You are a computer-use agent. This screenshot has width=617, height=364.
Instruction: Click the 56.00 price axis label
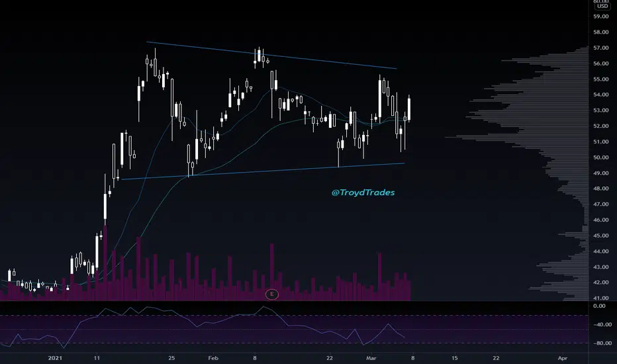pos(601,64)
